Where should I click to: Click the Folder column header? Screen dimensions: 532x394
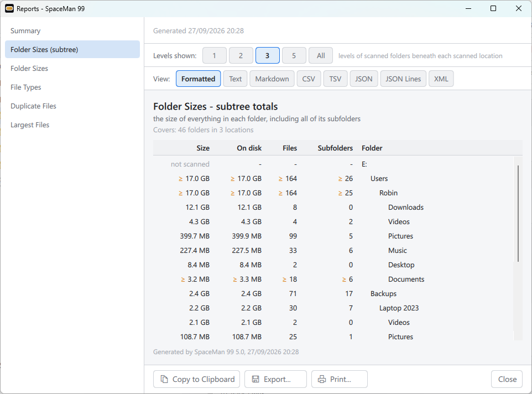(x=372, y=148)
